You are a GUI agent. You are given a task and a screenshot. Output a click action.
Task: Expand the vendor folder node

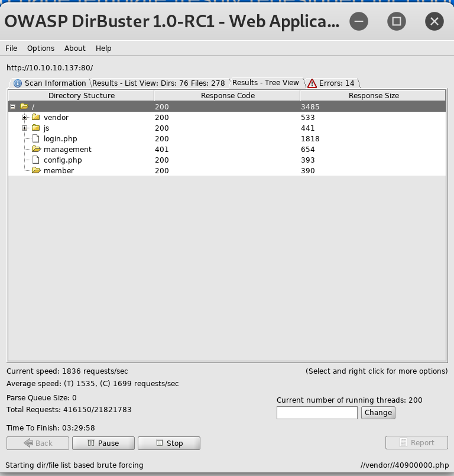(25, 117)
